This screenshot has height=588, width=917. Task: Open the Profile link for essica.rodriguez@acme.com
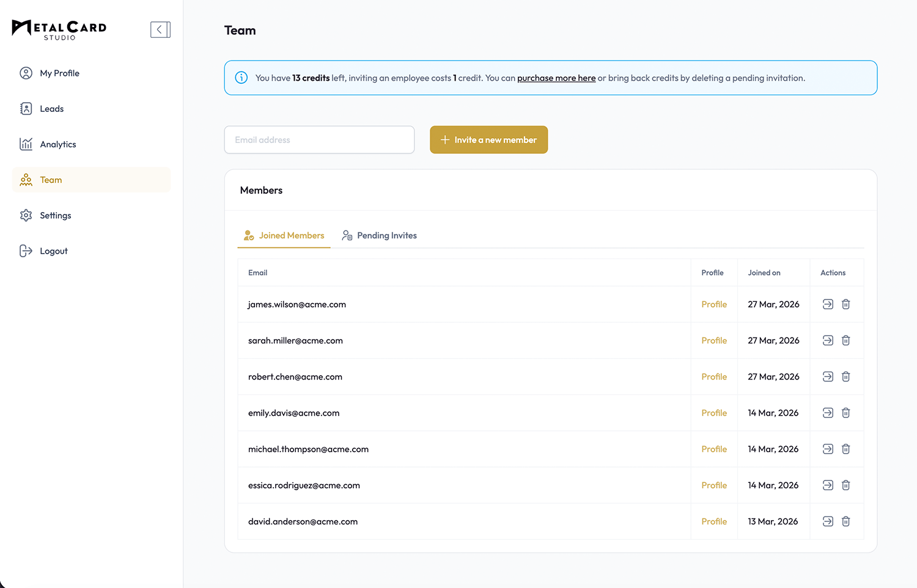(x=713, y=485)
